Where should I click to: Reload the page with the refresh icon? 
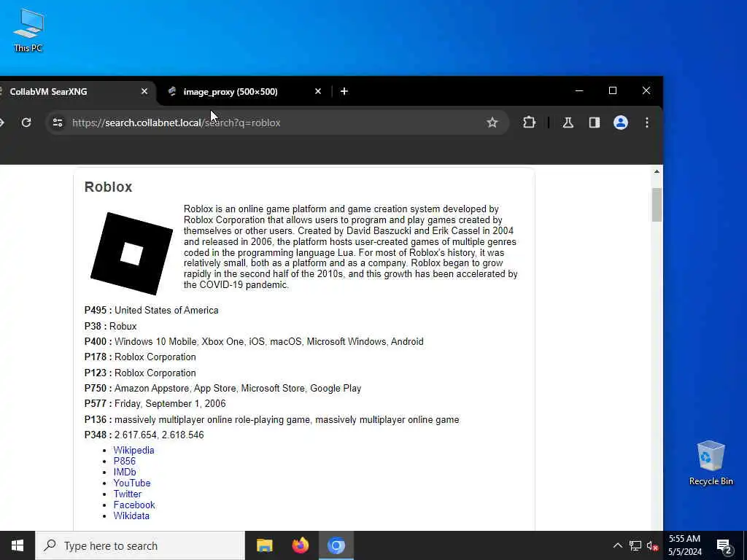coord(26,122)
